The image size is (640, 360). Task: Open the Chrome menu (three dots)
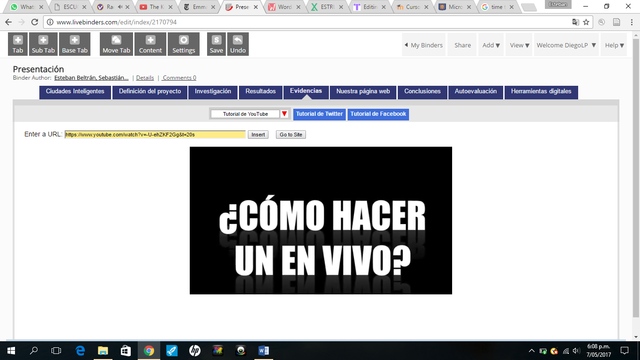tap(631, 22)
